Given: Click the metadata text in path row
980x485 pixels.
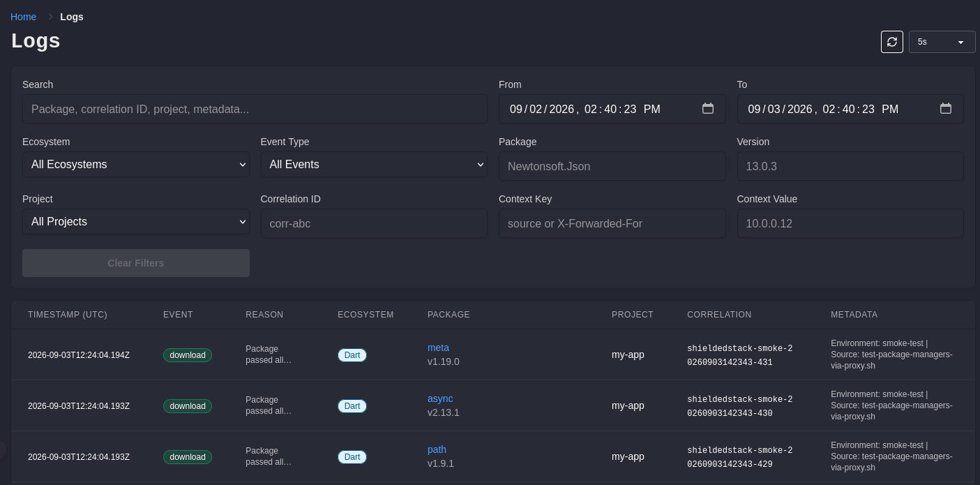Looking at the screenshot, I should (891, 456).
